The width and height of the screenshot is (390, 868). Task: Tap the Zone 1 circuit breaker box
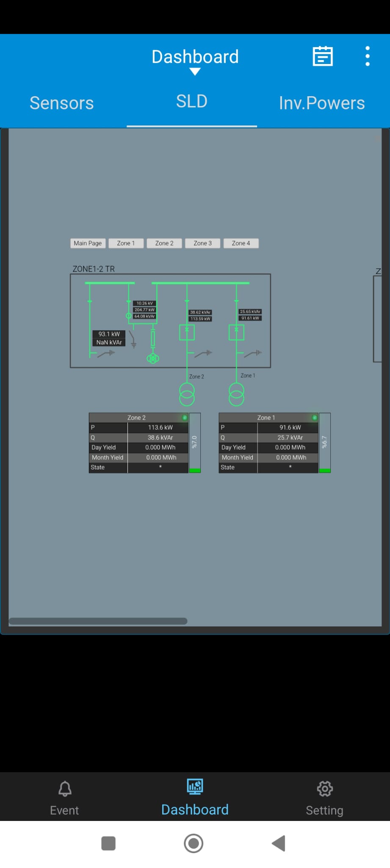pos(236,332)
